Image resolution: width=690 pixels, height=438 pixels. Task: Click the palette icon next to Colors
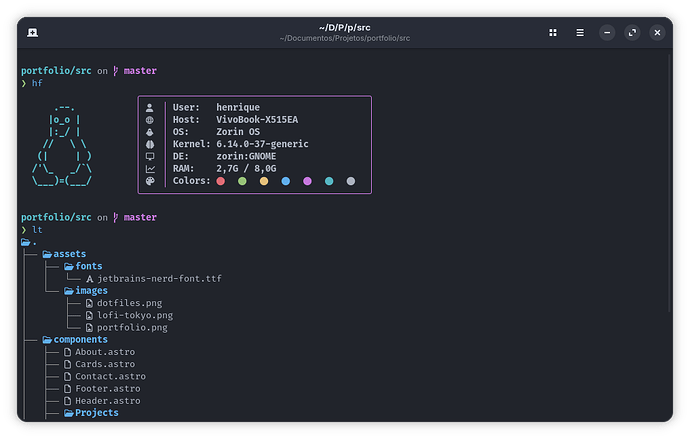[x=150, y=181]
